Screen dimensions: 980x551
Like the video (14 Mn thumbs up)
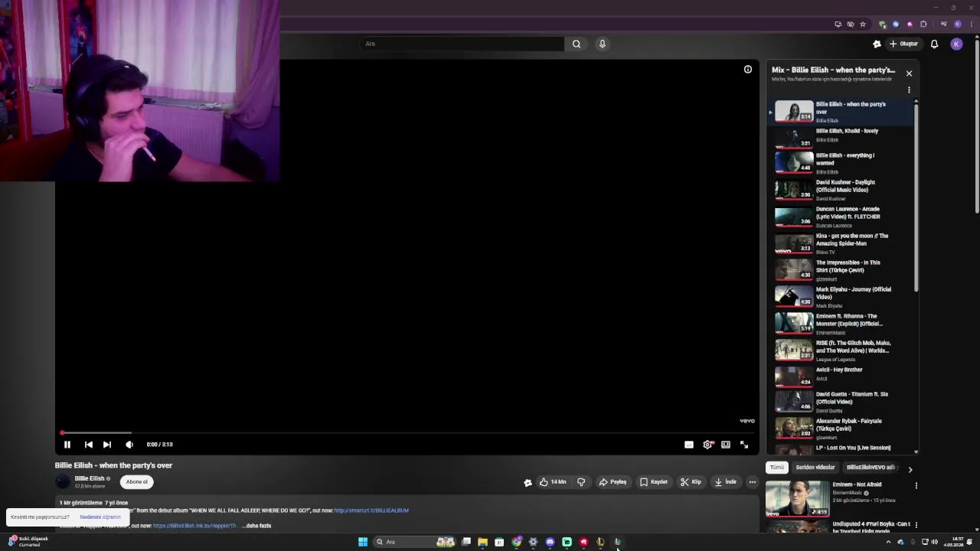coord(553,482)
